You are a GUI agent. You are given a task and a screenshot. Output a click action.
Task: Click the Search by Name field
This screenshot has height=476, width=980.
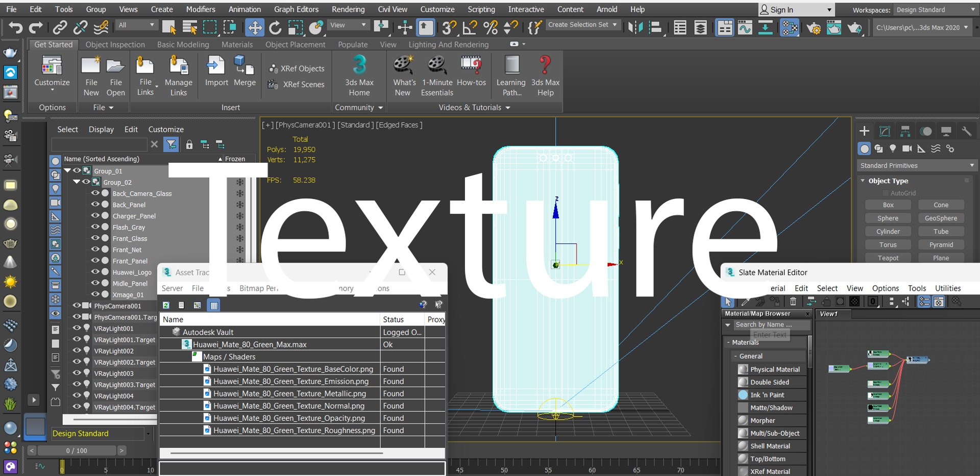point(771,324)
